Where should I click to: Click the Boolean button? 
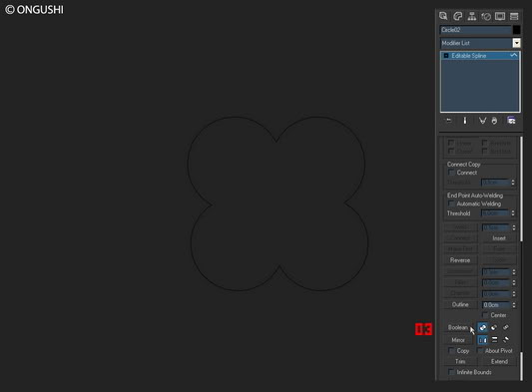point(458,327)
